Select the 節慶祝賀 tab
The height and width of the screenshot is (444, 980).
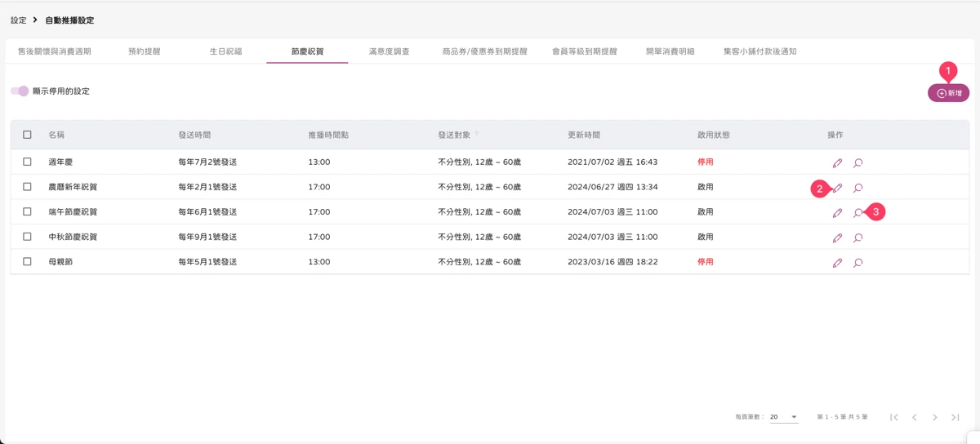(x=307, y=51)
